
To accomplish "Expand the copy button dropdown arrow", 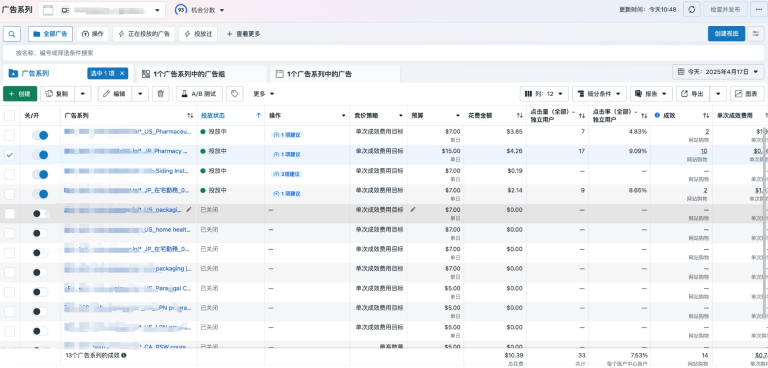I will click(82, 94).
